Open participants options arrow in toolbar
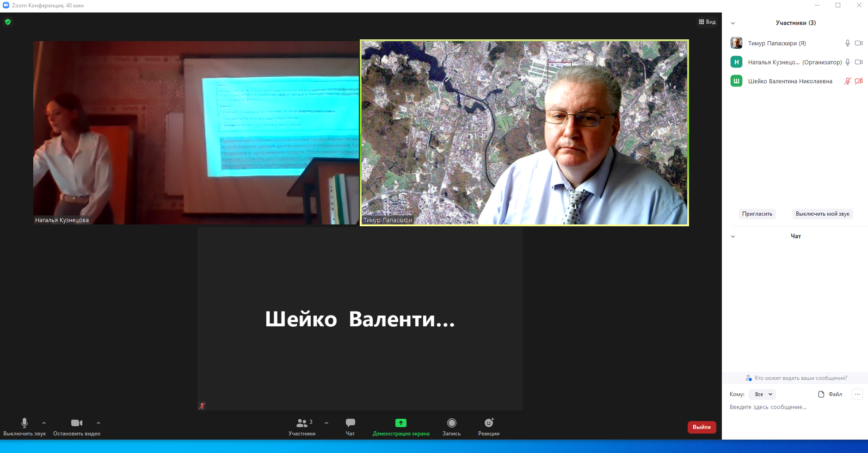 click(x=326, y=423)
